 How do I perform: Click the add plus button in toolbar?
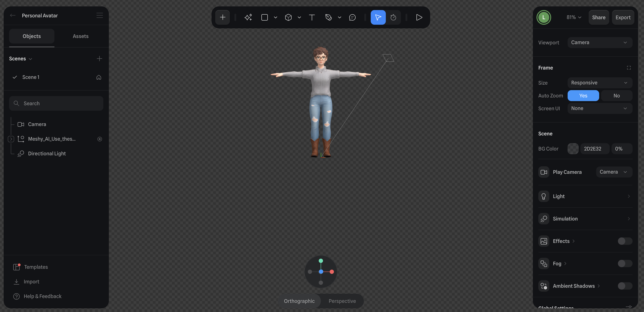223,17
